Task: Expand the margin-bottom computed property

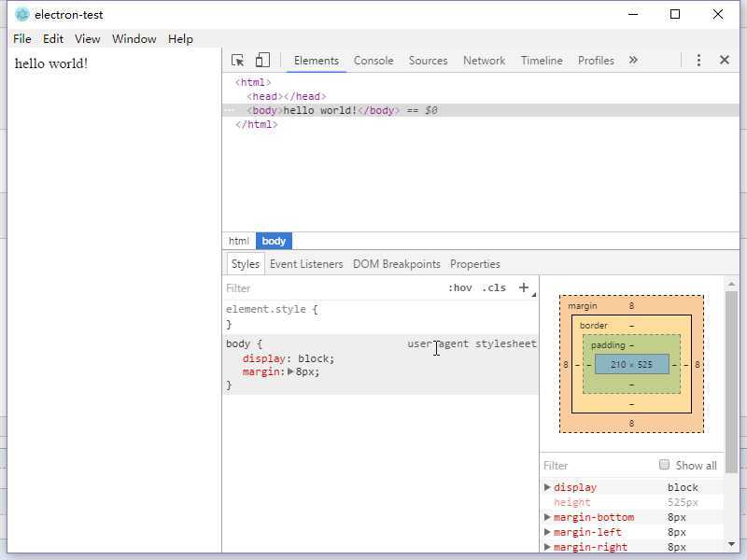Action: (x=547, y=517)
